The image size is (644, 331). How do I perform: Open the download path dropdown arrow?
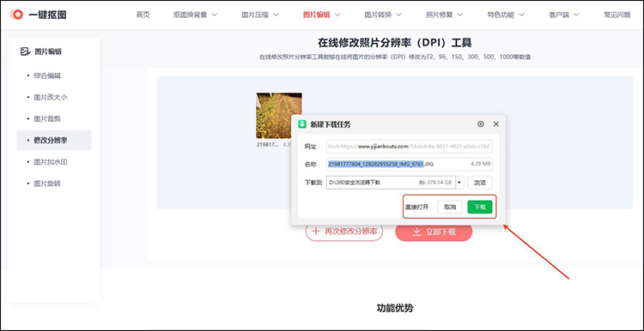click(x=460, y=182)
